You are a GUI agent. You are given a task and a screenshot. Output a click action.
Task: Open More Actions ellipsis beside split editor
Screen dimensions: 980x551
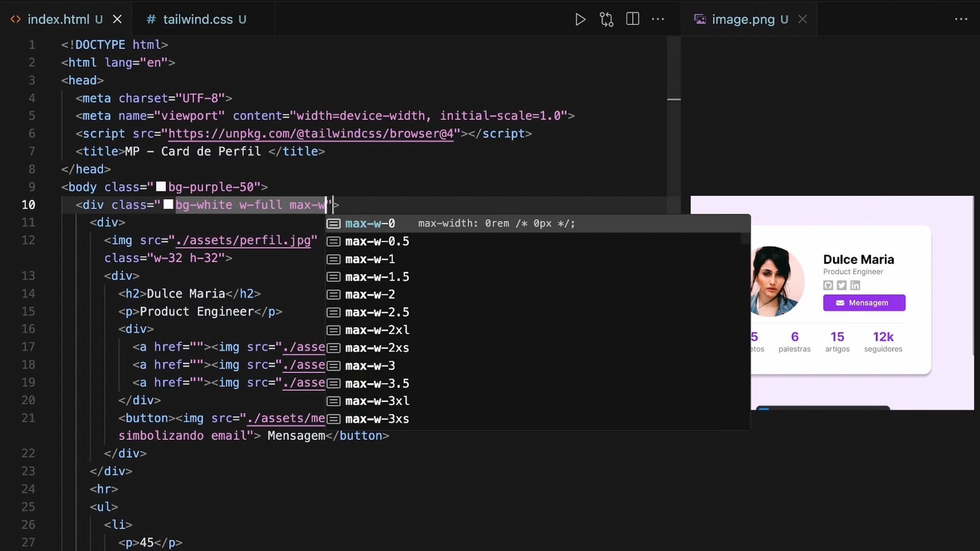coord(658,19)
